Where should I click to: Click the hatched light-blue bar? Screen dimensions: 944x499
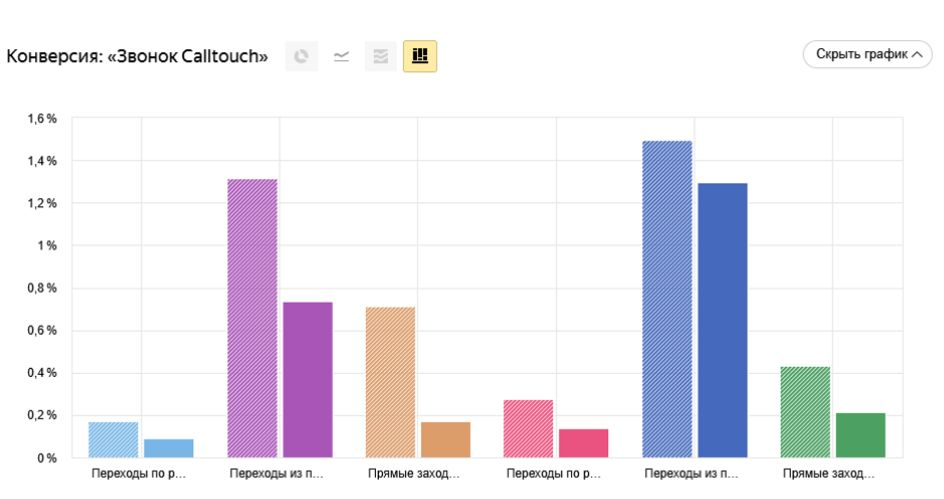(113, 440)
